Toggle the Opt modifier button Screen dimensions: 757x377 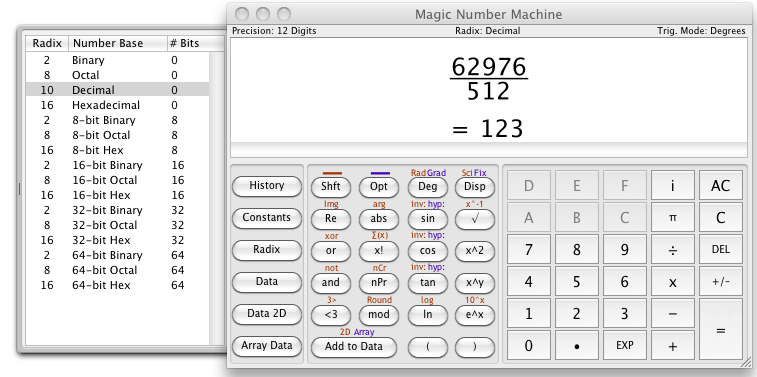click(x=379, y=187)
